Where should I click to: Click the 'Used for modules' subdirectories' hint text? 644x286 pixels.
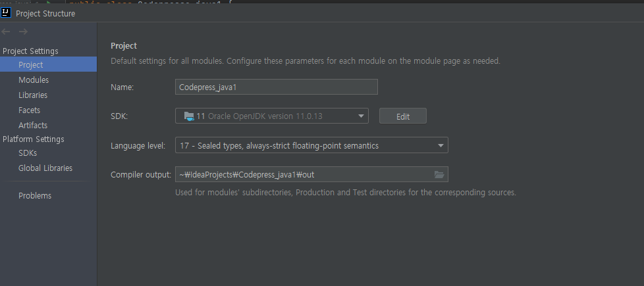pos(346,193)
